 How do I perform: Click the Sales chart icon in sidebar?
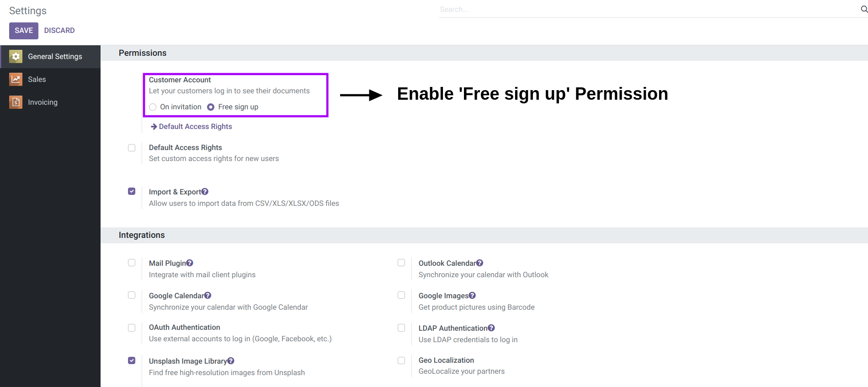coord(16,79)
